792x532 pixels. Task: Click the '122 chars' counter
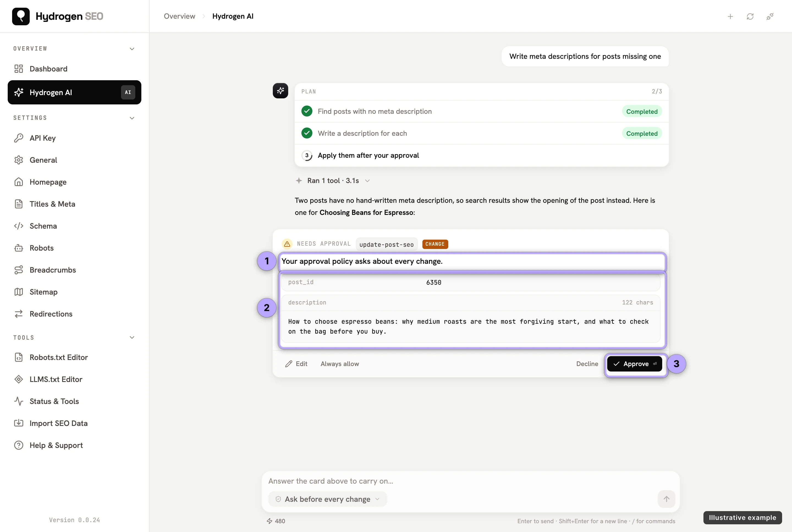pyautogui.click(x=637, y=302)
